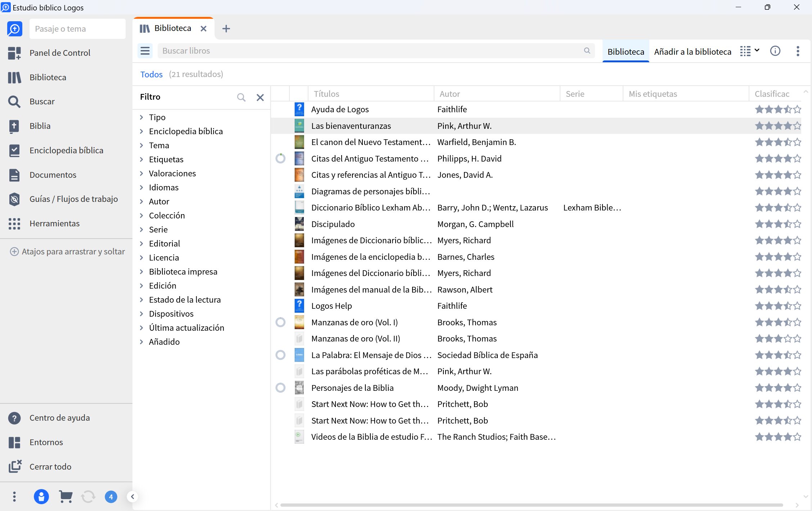Click Atajos para arrastrar y soltar

click(x=68, y=252)
